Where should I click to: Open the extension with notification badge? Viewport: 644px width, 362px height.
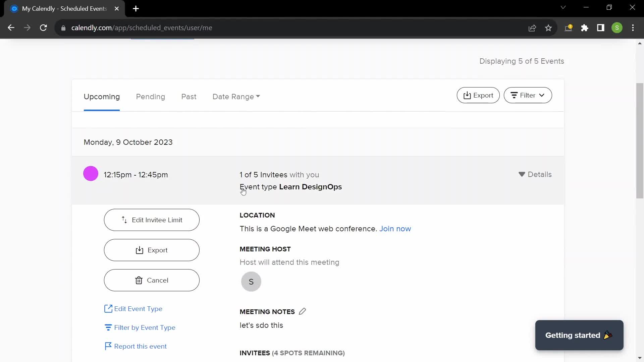tap(569, 28)
